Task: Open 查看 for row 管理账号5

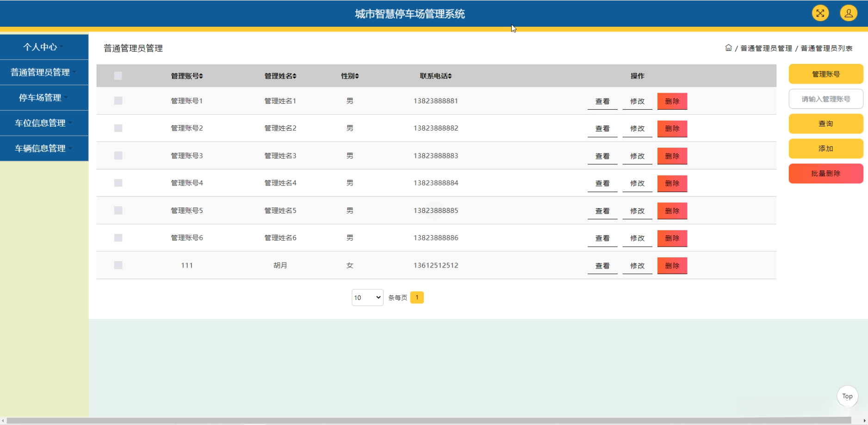Action: point(602,211)
